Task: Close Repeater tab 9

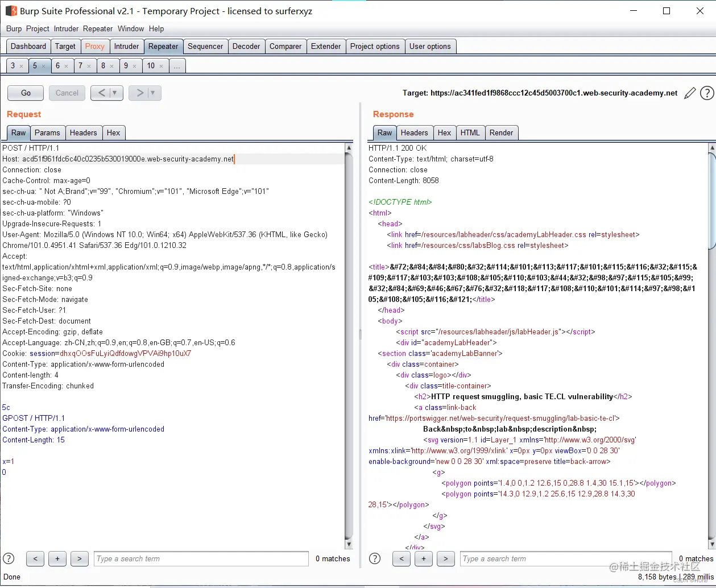Action: (x=134, y=66)
